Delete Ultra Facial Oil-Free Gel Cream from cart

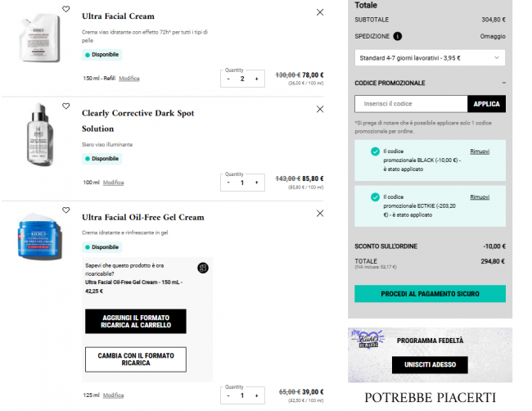pyautogui.click(x=319, y=213)
